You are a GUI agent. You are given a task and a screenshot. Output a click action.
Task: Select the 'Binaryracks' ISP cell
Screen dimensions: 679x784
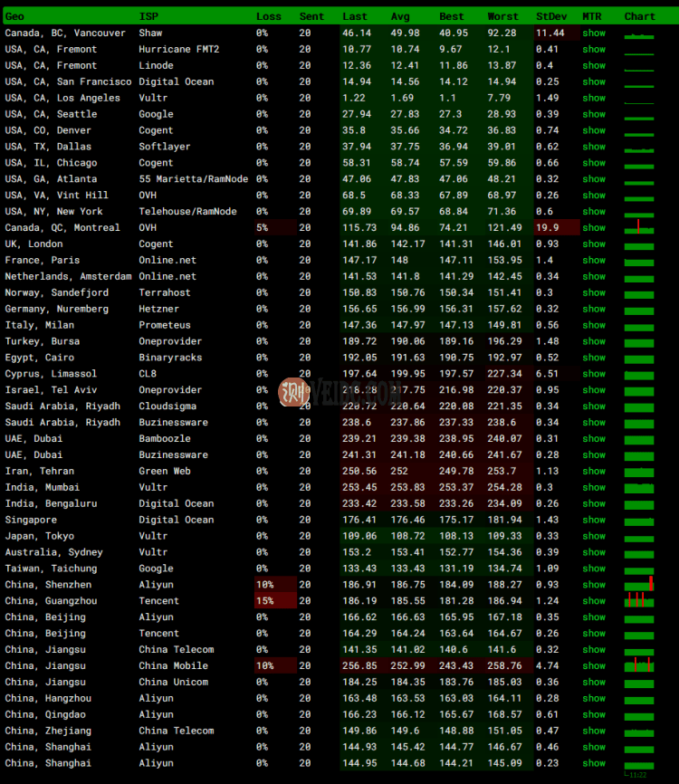point(170,358)
